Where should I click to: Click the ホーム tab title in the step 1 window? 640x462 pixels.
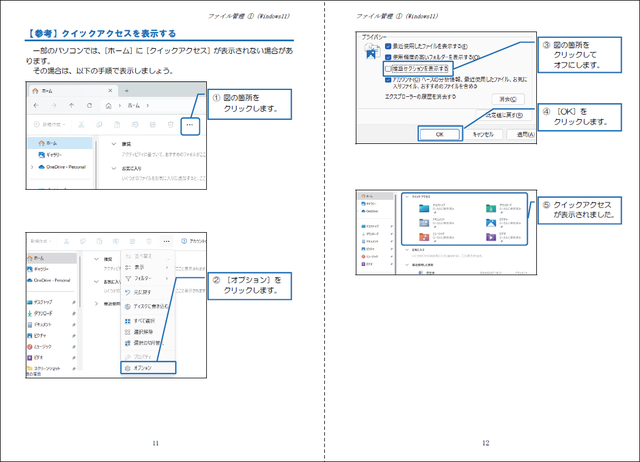[47, 91]
